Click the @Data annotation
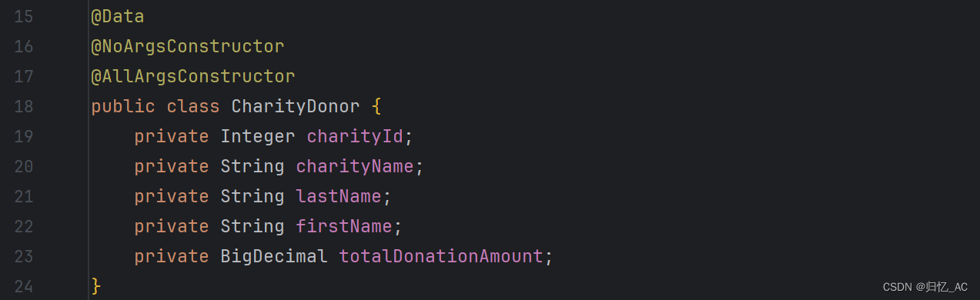Screen dimensions: 980x300 (118, 17)
